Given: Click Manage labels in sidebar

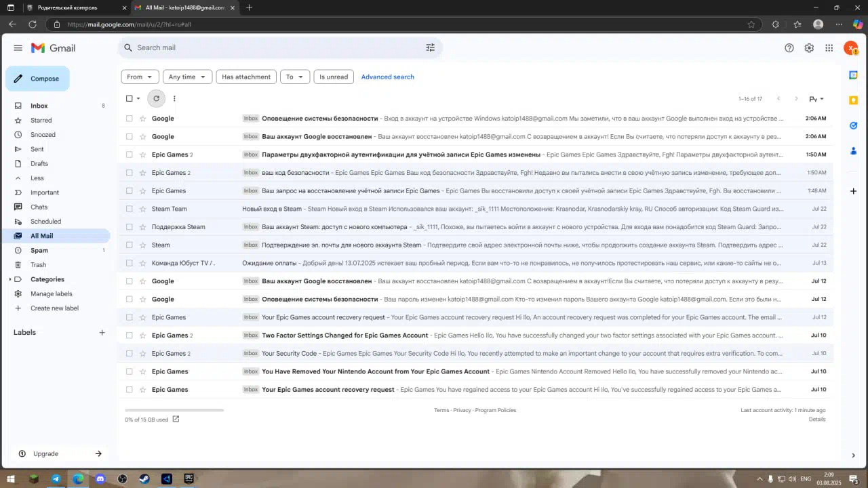Looking at the screenshot, I should tap(52, 294).
